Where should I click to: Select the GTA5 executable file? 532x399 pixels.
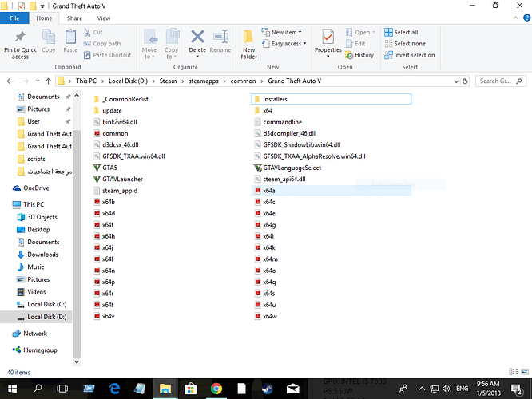(x=105, y=168)
